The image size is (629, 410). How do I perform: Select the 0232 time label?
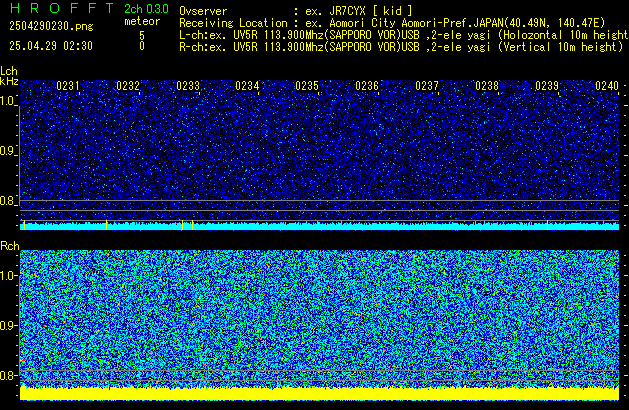click(128, 86)
